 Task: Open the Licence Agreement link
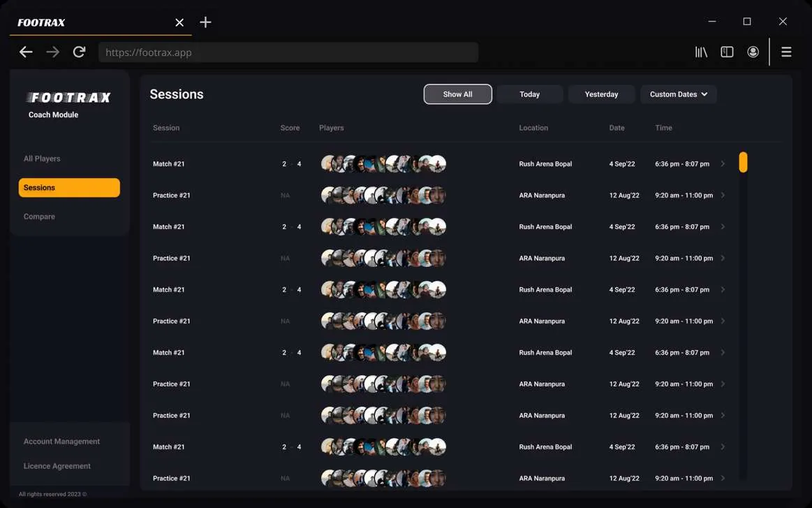57,466
